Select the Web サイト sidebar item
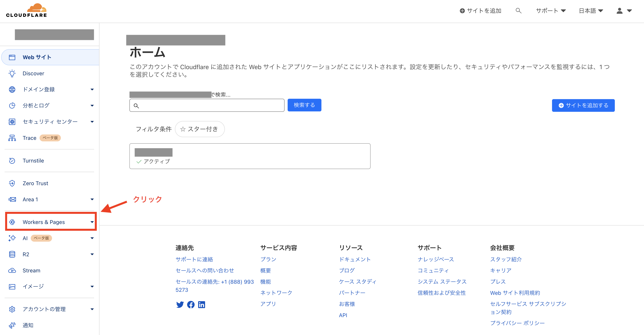The width and height of the screenshot is (644, 335). coord(37,57)
